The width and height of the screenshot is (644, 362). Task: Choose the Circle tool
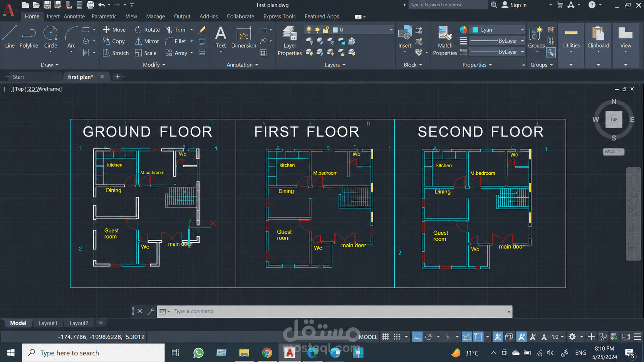50,37
